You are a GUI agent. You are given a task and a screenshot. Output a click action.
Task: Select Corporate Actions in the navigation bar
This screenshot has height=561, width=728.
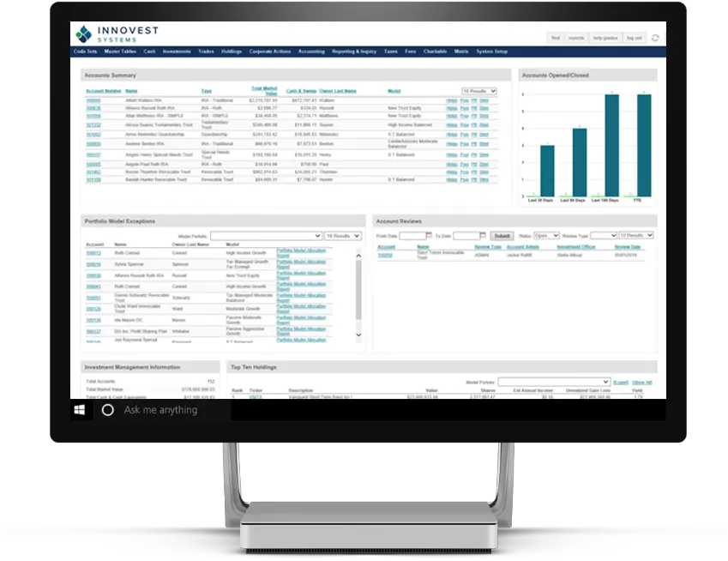pyautogui.click(x=269, y=51)
